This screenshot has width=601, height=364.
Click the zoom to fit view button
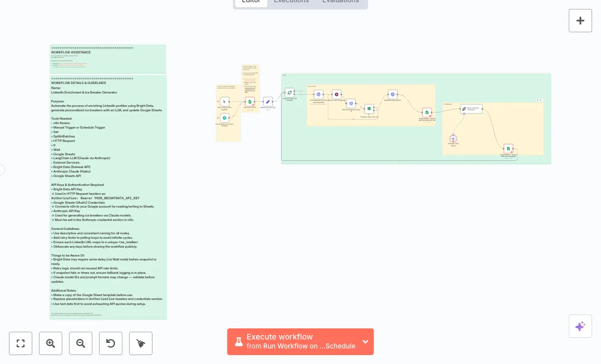[21, 343]
